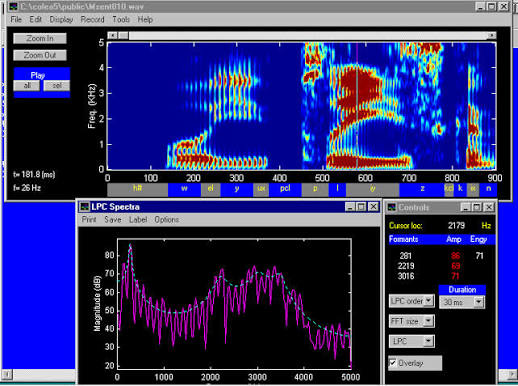Expand the FFT size dropdown
The image size is (518, 386).
pyautogui.click(x=429, y=321)
